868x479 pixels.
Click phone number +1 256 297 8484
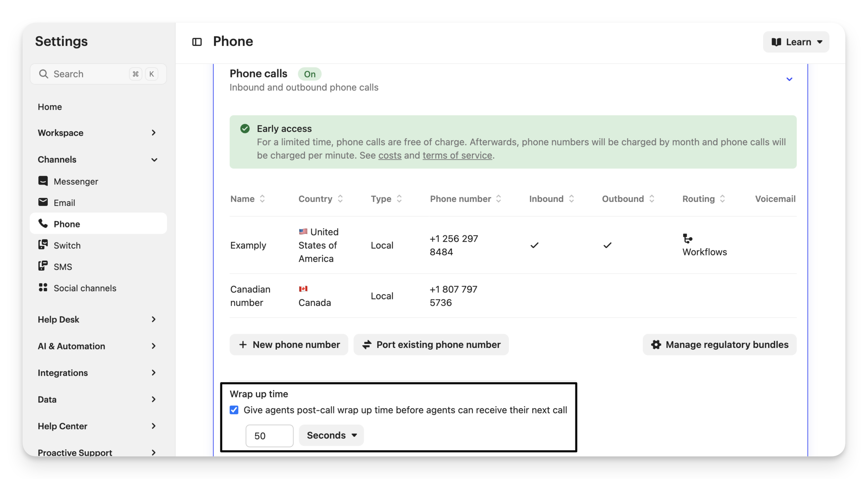(453, 245)
